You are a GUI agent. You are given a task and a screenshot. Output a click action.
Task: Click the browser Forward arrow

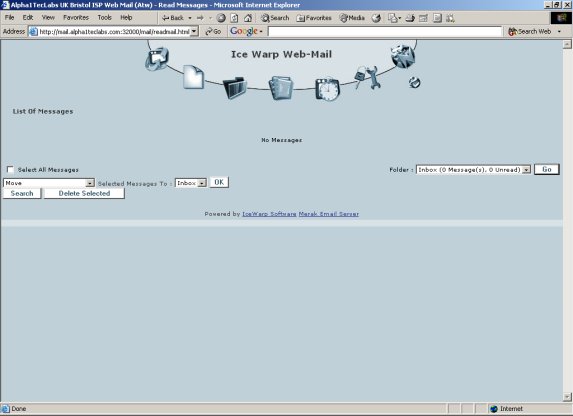(x=200, y=18)
